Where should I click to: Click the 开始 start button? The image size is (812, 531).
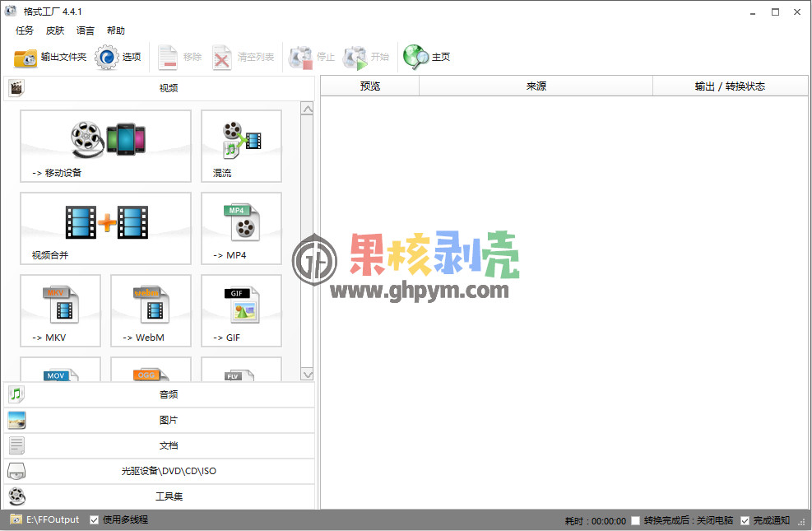pos(366,57)
